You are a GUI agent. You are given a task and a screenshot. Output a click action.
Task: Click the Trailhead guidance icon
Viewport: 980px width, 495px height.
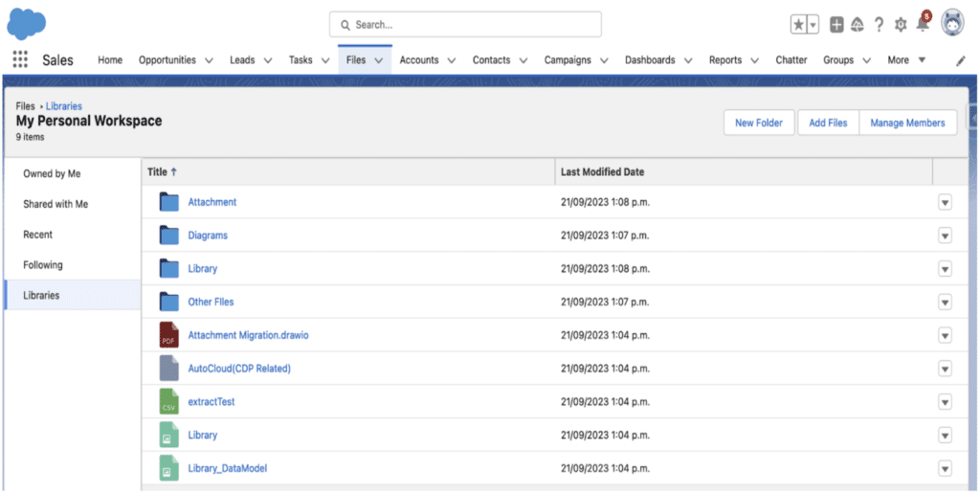pos(857,25)
